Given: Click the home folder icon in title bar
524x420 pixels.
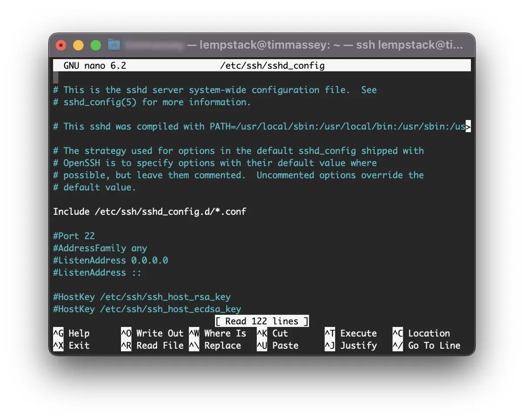Looking at the screenshot, I should pos(114,45).
